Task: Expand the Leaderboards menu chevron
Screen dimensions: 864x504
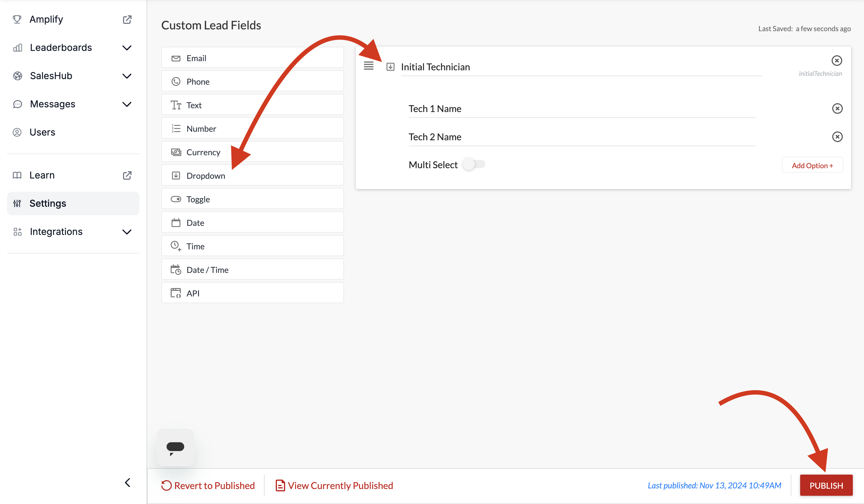Action: pyautogui.click(x=127, y=48)
